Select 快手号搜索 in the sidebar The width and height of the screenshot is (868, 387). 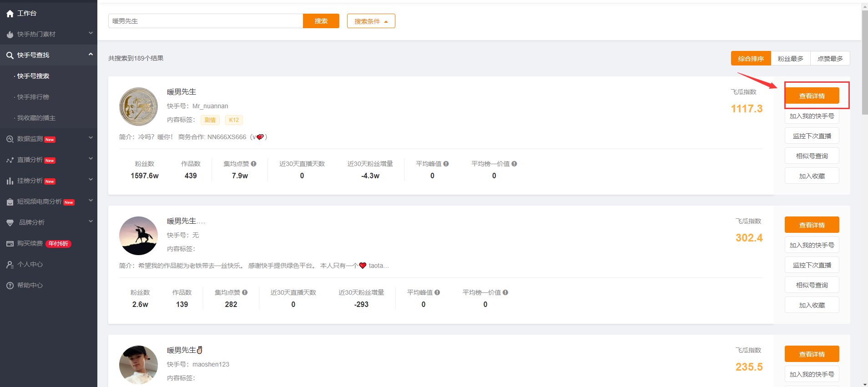click(33, 76)
